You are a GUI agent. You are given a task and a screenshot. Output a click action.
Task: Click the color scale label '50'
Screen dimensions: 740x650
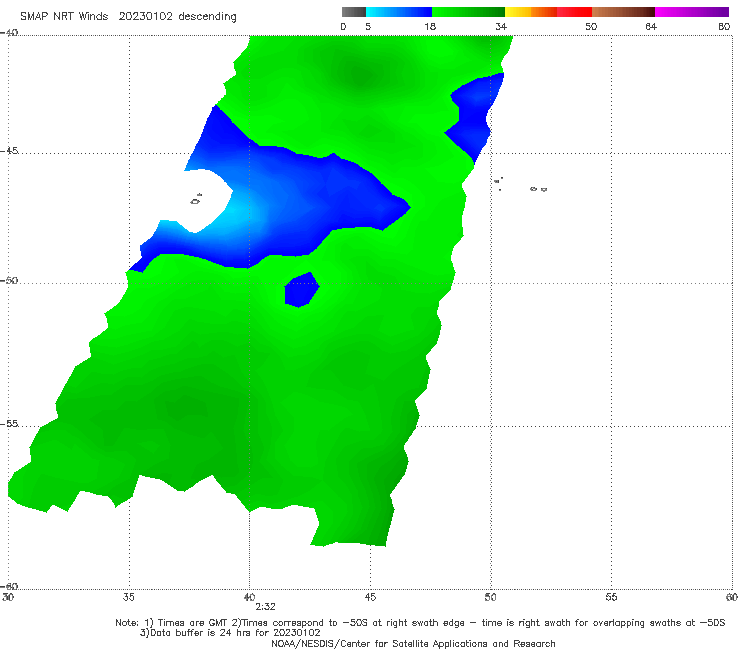pos(591,27)
